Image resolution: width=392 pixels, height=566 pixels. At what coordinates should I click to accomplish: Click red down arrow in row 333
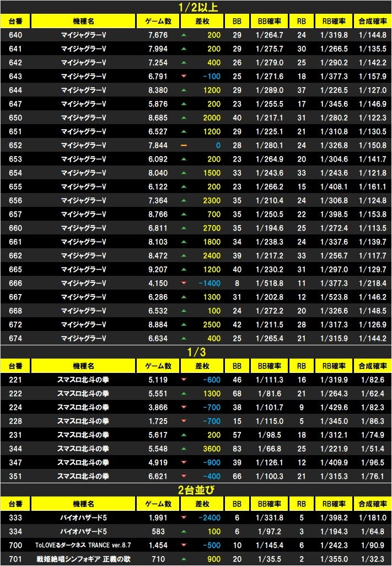[184, 517]
